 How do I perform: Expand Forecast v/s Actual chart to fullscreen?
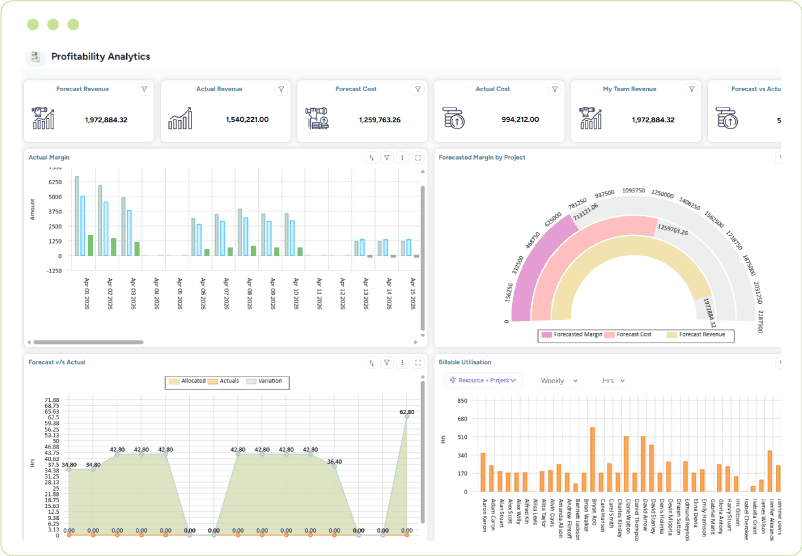pos(418,363)
